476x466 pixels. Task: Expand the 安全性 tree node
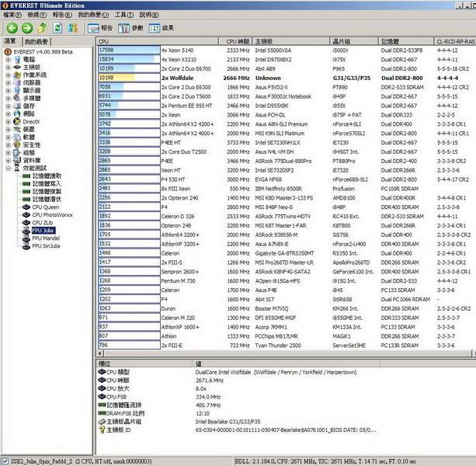coord(9,144)
